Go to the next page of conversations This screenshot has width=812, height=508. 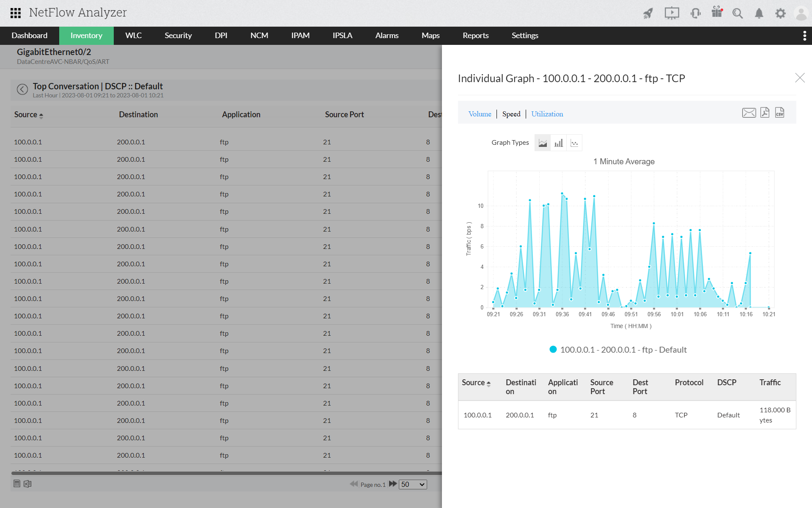point(393,484)
